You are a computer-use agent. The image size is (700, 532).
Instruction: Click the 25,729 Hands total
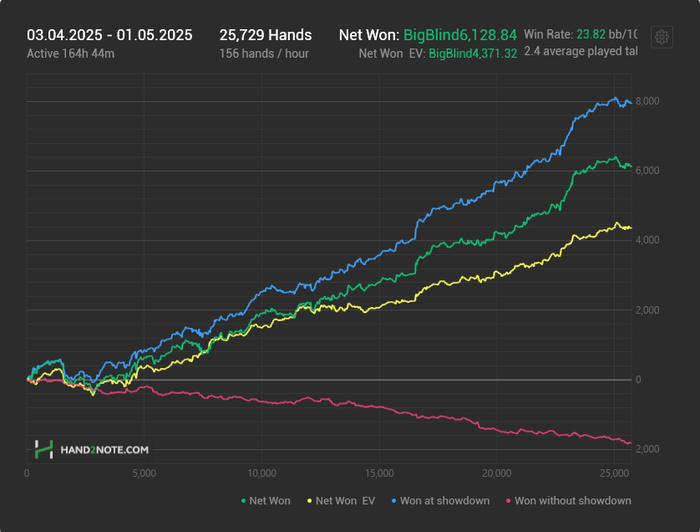(266, 35)
